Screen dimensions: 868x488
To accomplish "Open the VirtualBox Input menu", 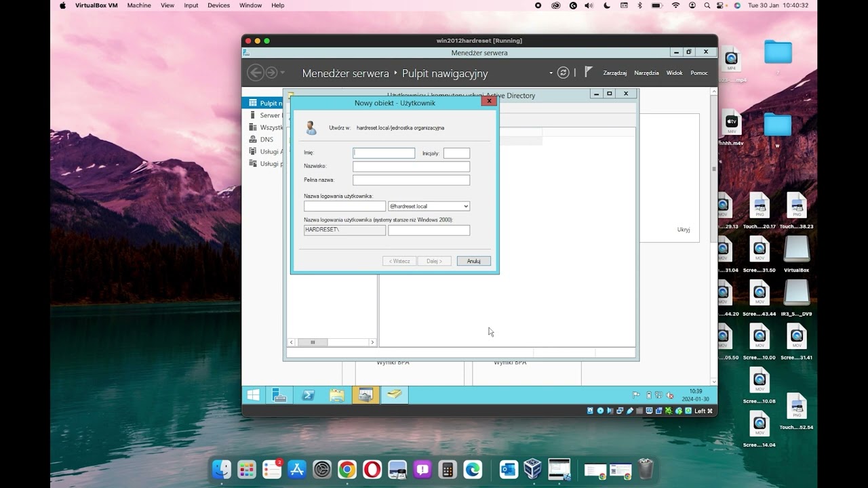I will 191,5.
